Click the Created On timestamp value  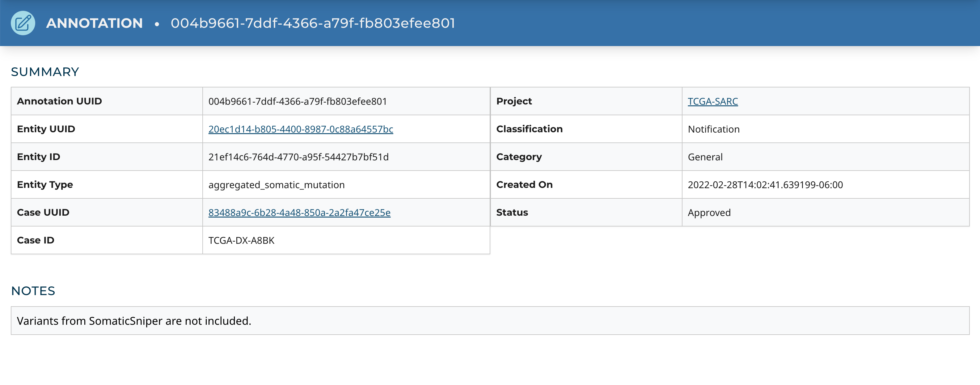click(x=765, y=185)
